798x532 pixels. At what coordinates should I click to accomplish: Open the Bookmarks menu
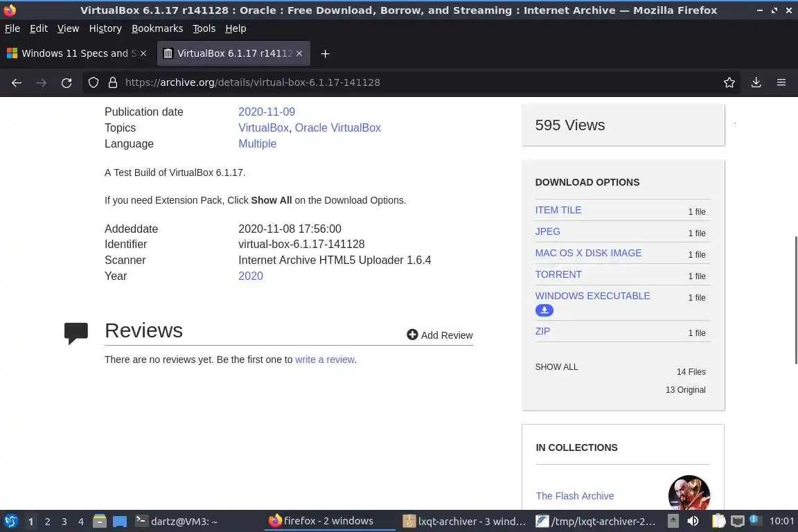point(157,28)
